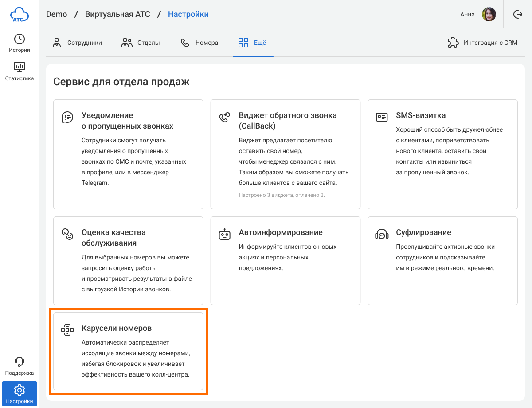
Task: Click the SMS-визитка card icon
Action: click(382, 117)
